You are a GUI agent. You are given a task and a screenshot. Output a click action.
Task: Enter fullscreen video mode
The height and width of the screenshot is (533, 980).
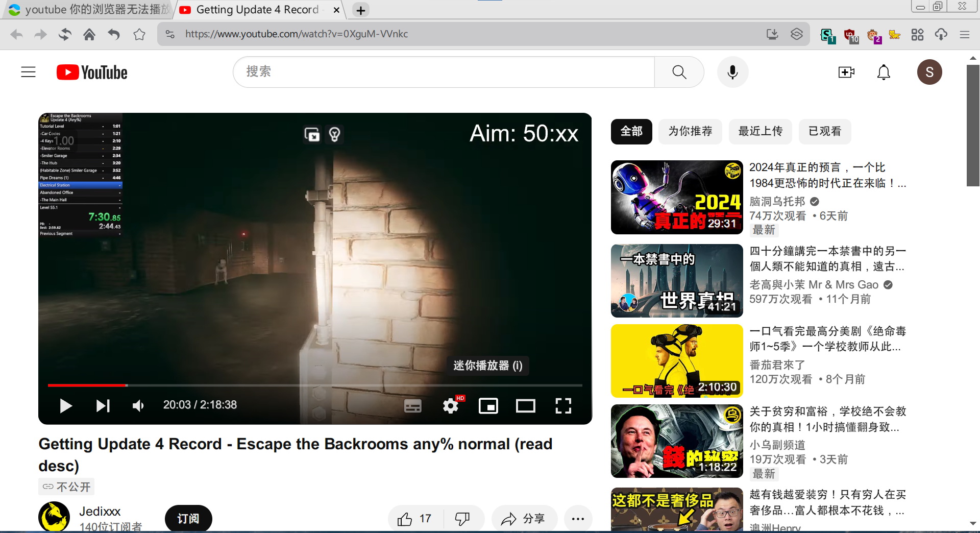pos(563,406)
